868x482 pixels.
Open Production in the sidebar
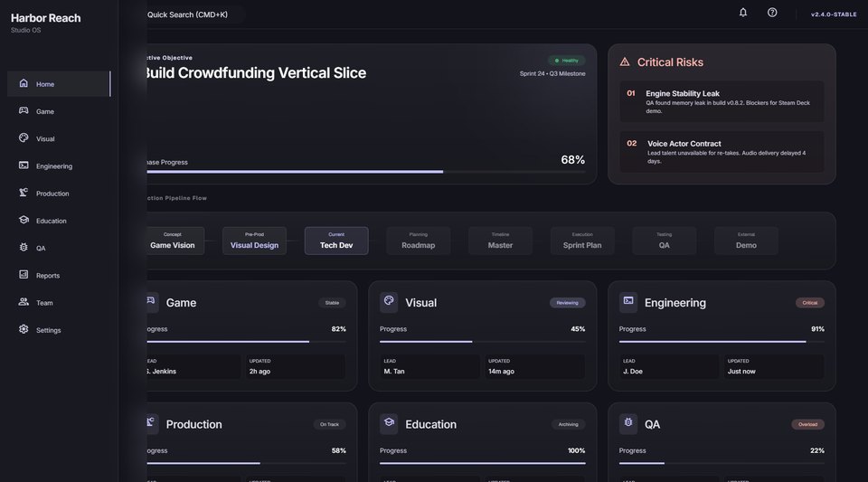tap(60, 194)
